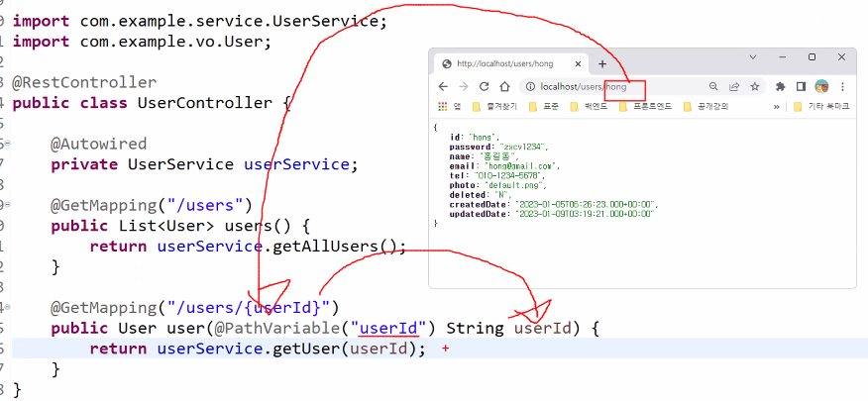Open the 기타 북마크 folder

pyautogui.click(x=821, y=107)
